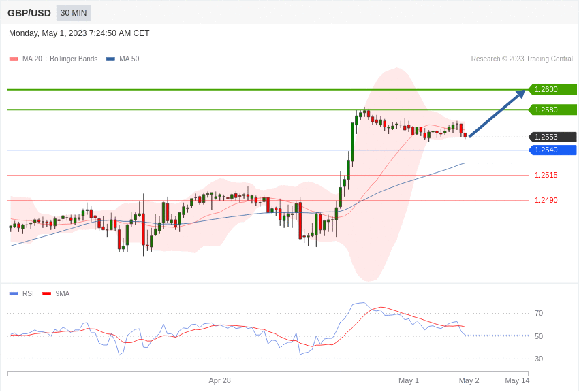The image size is (579, 392).
Task: Click the RSI 50 level label
Action: coord(539,336)
